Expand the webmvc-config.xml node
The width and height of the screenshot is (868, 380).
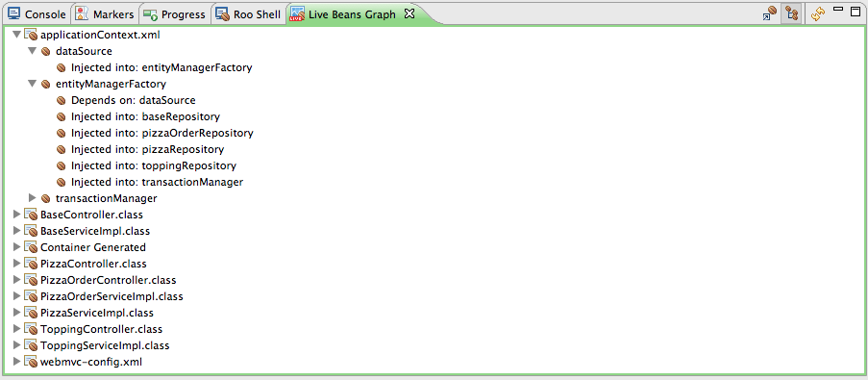click(16, 362)
